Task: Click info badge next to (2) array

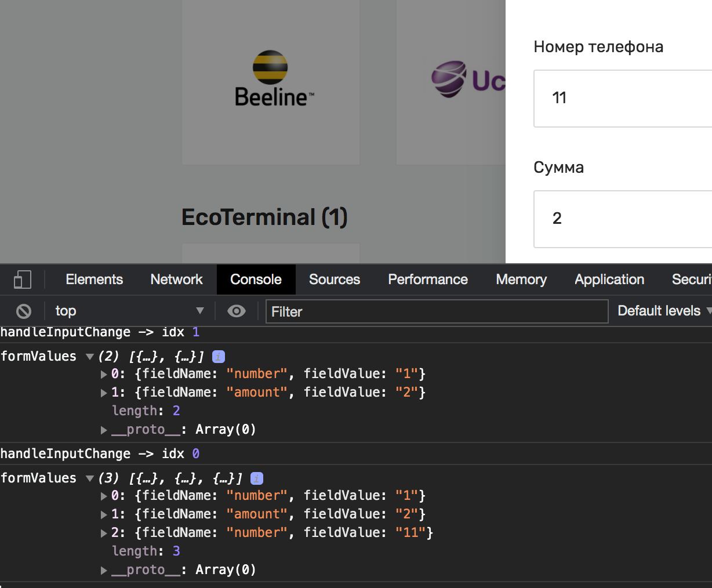Action: (x=219, y=357)
